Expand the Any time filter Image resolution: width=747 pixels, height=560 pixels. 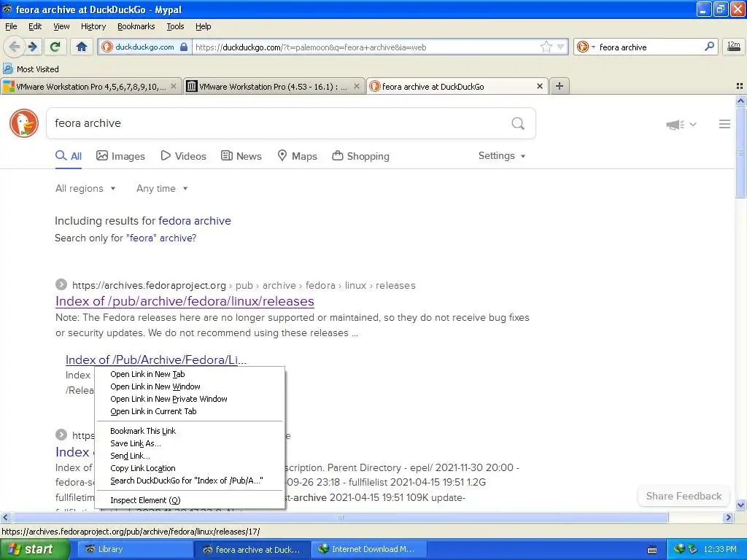pos(162,189)
